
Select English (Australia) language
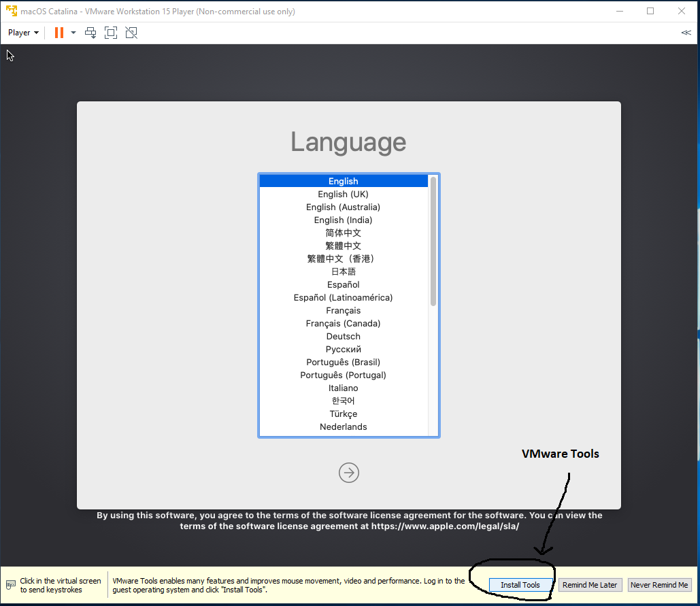[344, 207]
